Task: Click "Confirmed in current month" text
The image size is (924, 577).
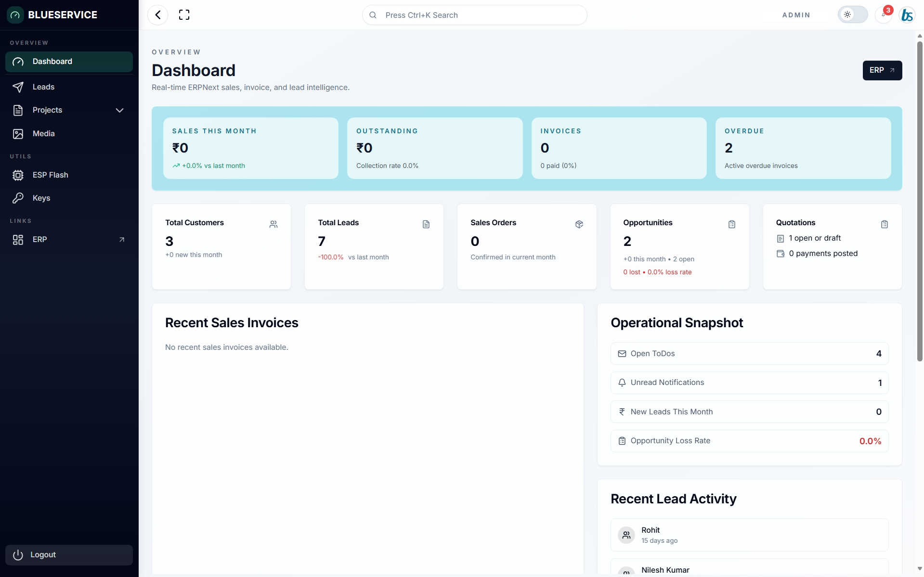Action: (x=513, y=257)
